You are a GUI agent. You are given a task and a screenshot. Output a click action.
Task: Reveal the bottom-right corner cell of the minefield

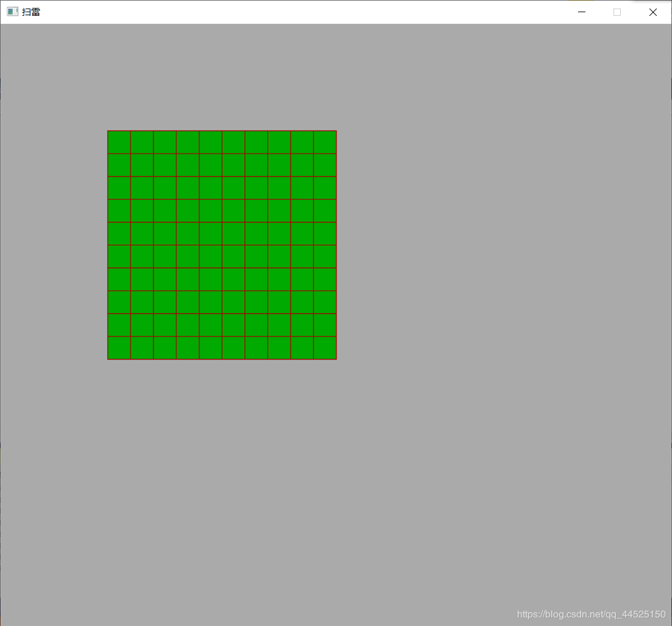tap(325, 348)
